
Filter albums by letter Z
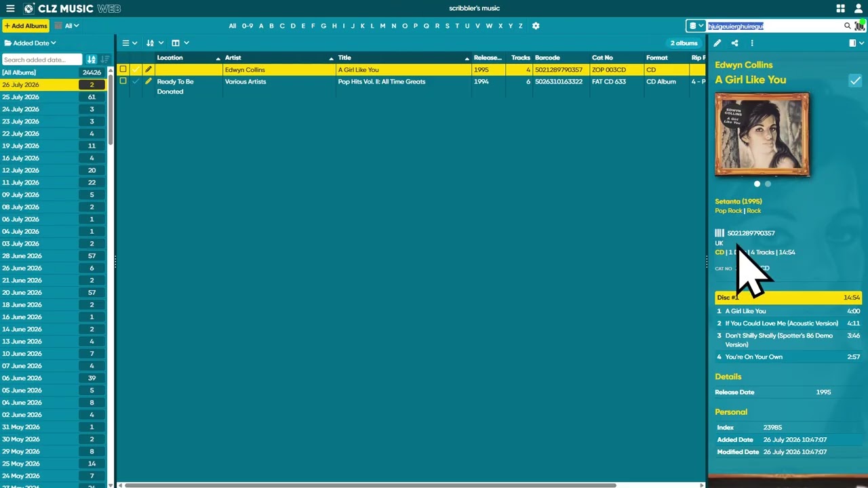(521, 26)
